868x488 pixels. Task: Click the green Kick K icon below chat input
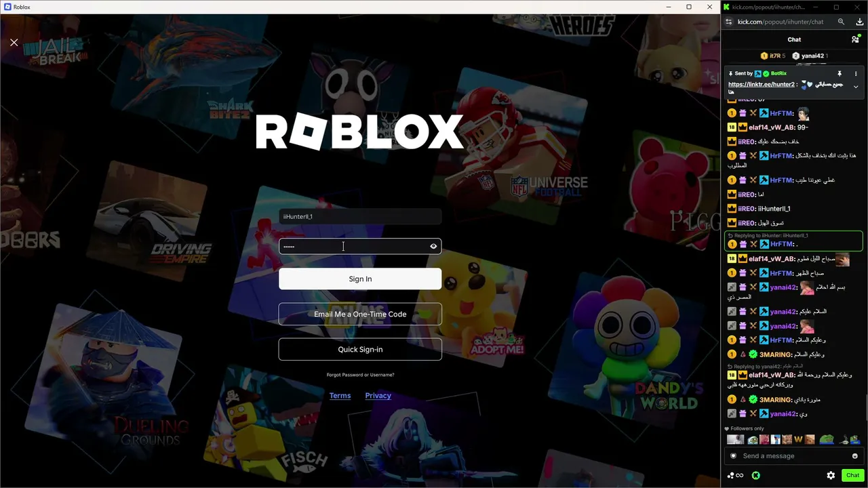pos(756,476)
